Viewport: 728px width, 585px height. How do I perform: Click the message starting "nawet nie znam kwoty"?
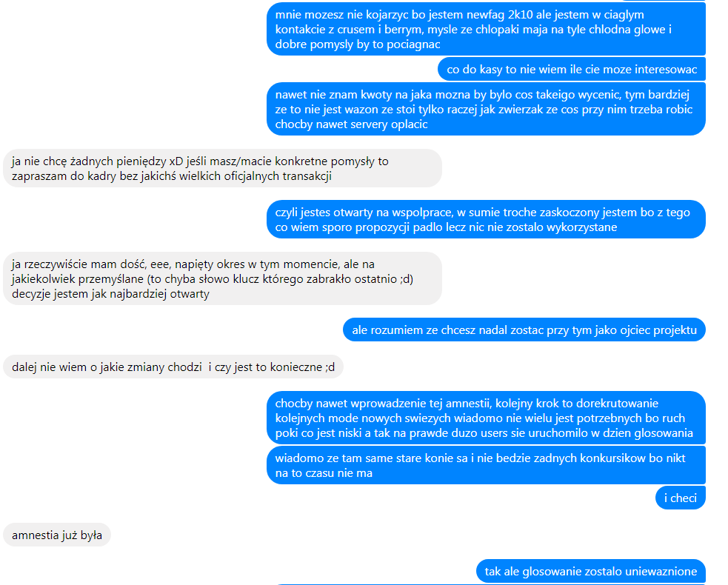coord(486,109)
